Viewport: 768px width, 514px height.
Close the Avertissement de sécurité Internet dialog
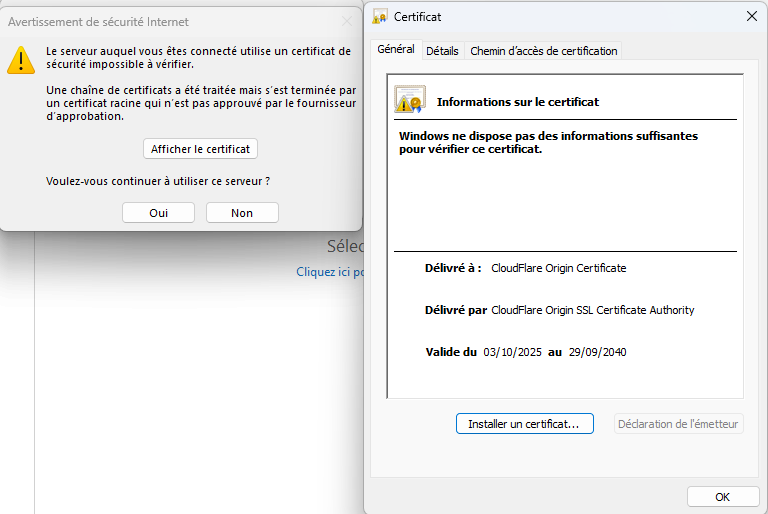pyautogui.click(x=346, y=21)
